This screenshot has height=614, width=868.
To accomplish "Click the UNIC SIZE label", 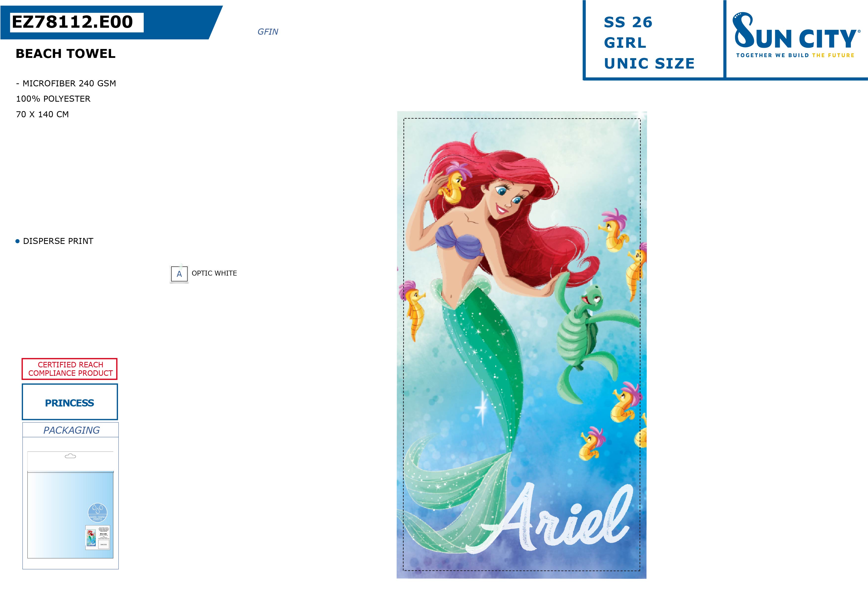I will [x=649, y=64].
